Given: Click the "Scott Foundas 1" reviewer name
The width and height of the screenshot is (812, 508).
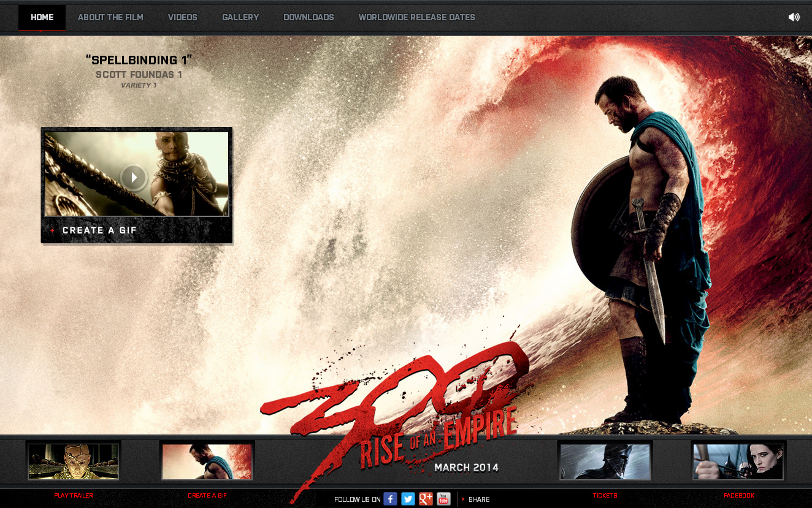Looking at the screenshot, I should coord(139,75).
